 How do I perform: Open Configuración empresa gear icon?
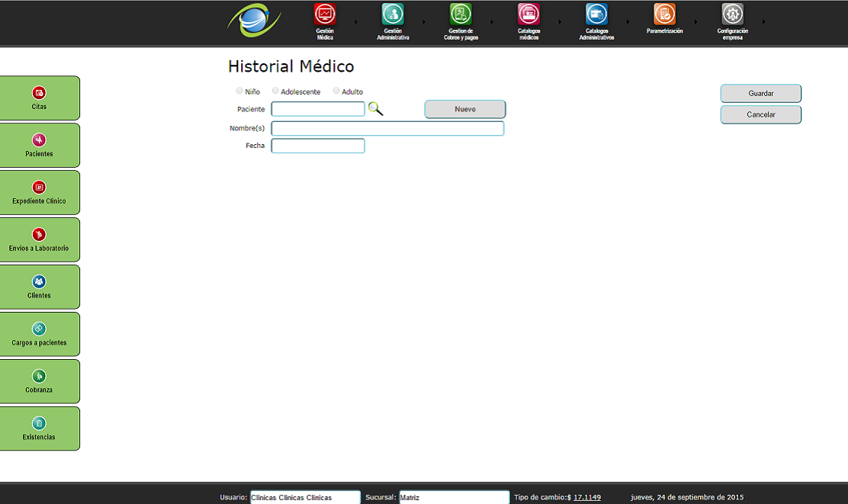pos(732,14)
